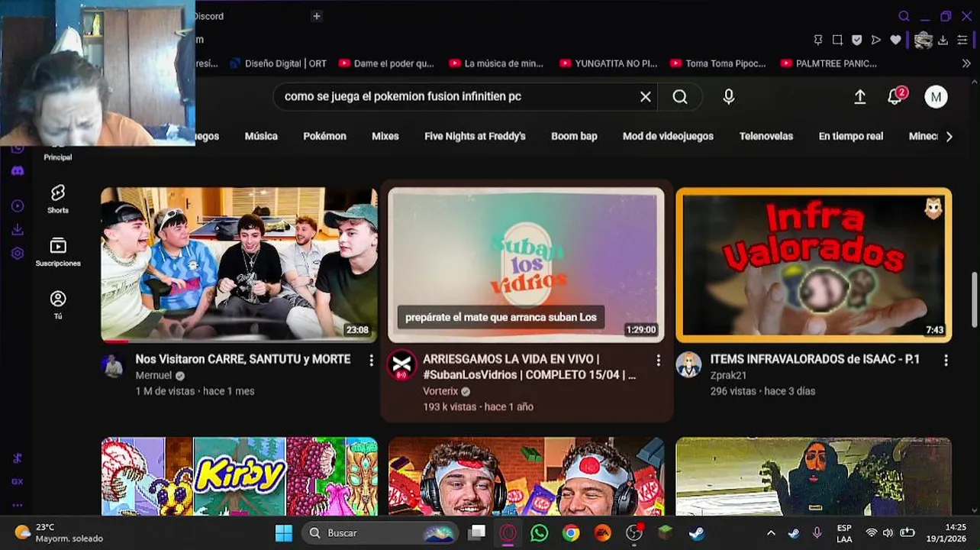Open settings gear in Opera sidebar
Screen dimensions: 980x550
tap(18, 254)
